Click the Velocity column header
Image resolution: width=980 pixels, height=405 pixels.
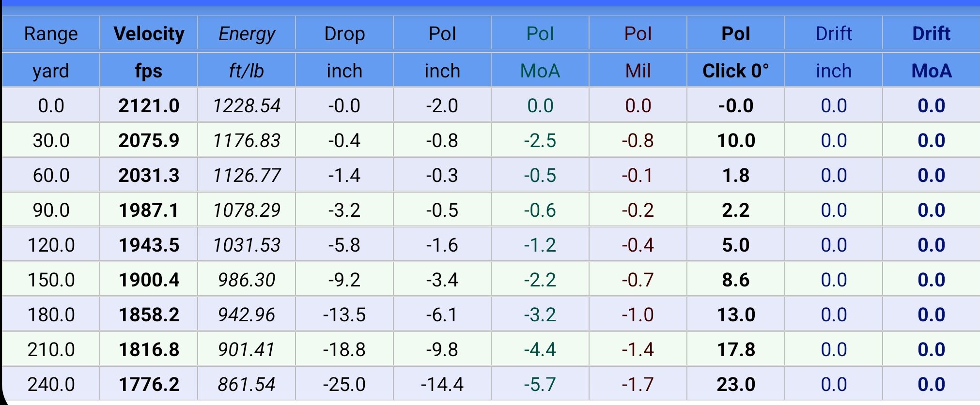point(149,33)
